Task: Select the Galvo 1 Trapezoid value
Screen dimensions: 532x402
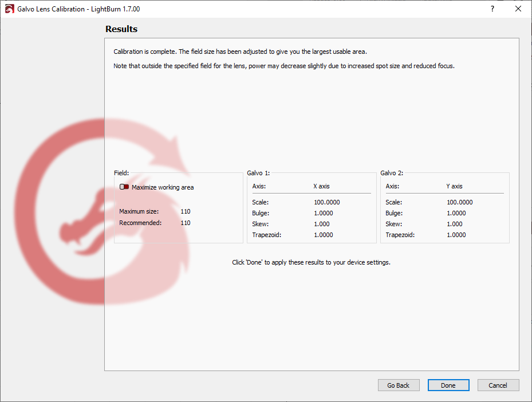Action: point(323,235)
